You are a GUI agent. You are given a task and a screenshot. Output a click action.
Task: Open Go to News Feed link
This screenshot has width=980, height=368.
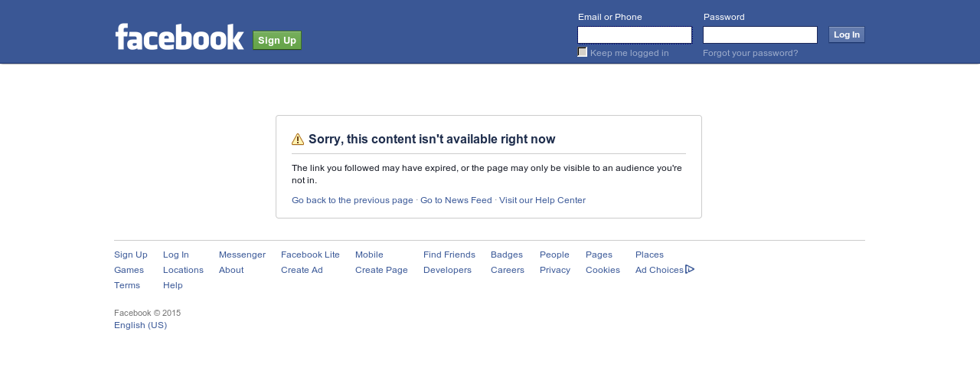[x=456, y=200]
